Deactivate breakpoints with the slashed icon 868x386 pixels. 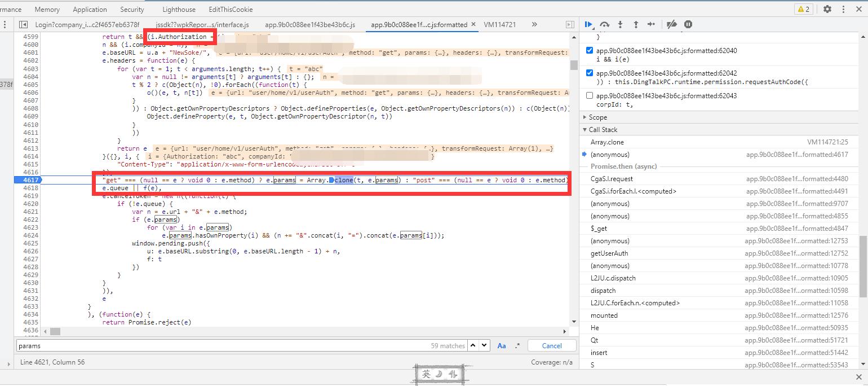671,24
